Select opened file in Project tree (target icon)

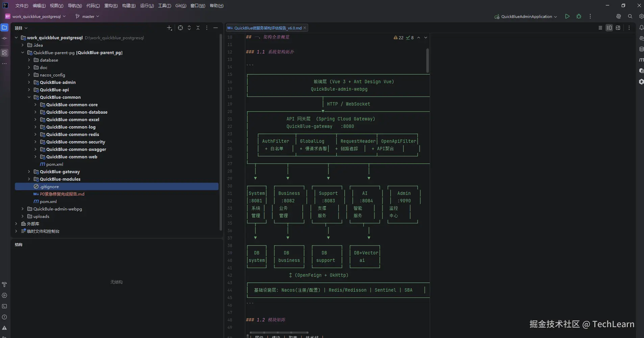pos(180,28)
